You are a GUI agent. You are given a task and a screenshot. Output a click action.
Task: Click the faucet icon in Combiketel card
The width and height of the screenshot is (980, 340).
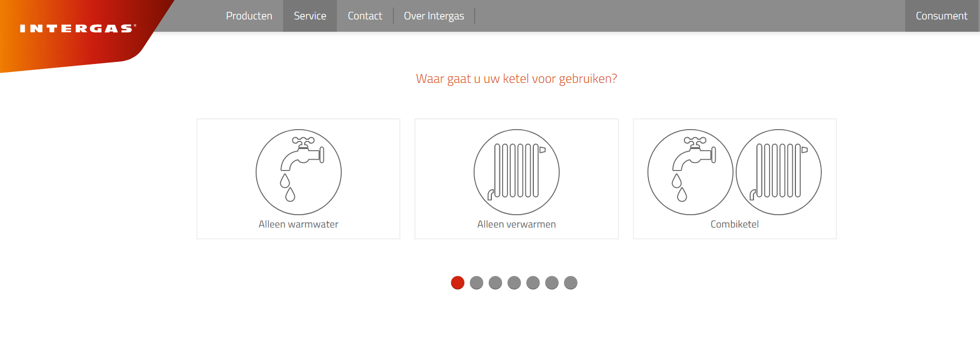(690, 172)
